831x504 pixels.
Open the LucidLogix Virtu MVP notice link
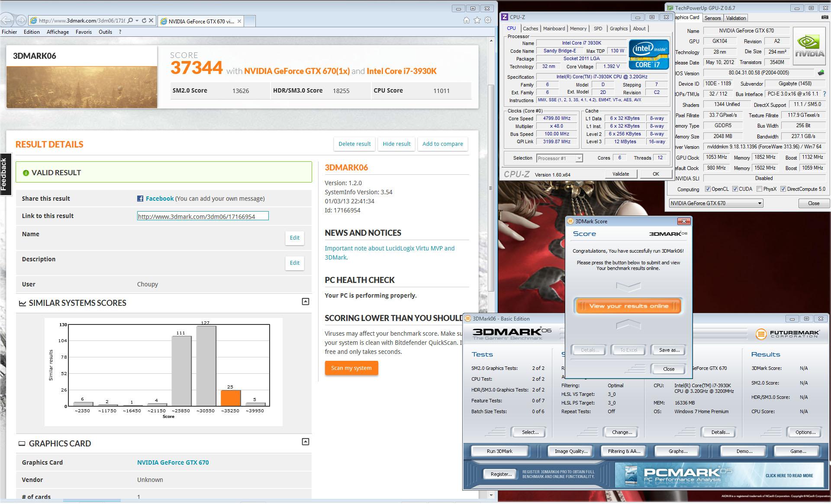tap(390, 253)
